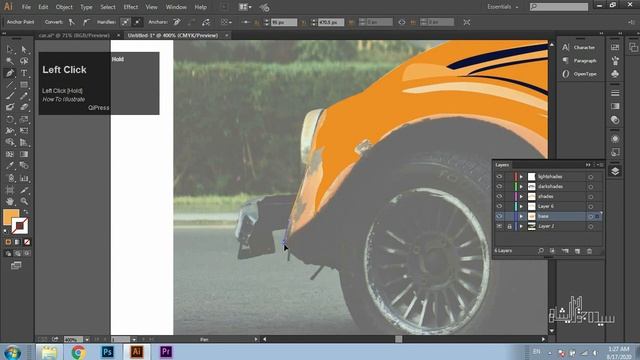The image size is (640, 360).
Task: Open the Layers panel dock icon
Action: point(615,171)
